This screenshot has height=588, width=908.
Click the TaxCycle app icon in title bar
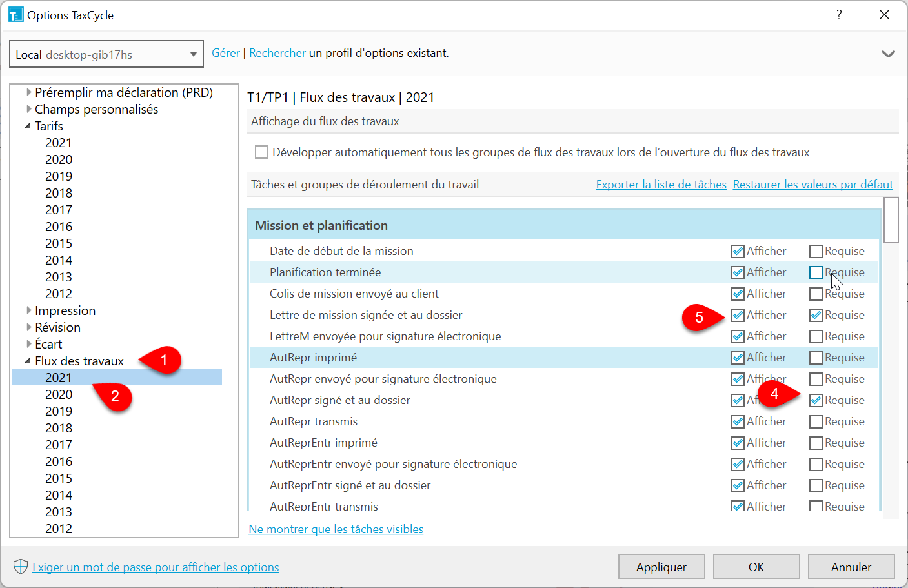[16, 15]
